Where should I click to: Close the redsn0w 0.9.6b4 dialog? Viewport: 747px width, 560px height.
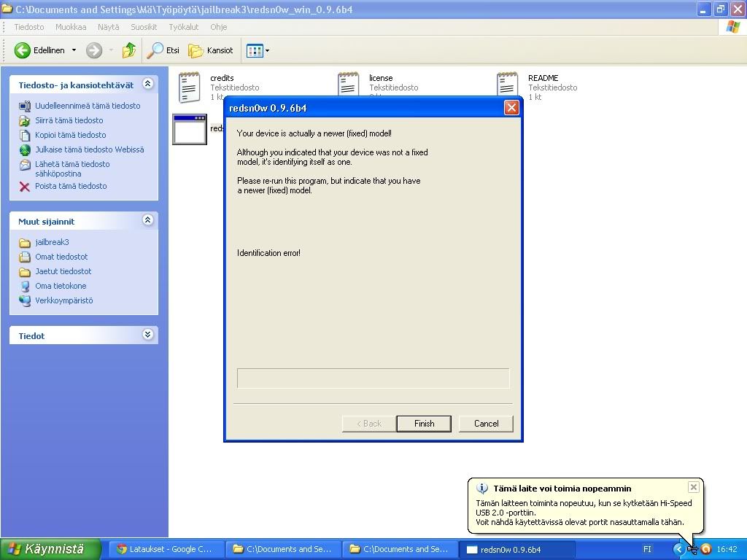pyautogui.click(x=511, y=108)
